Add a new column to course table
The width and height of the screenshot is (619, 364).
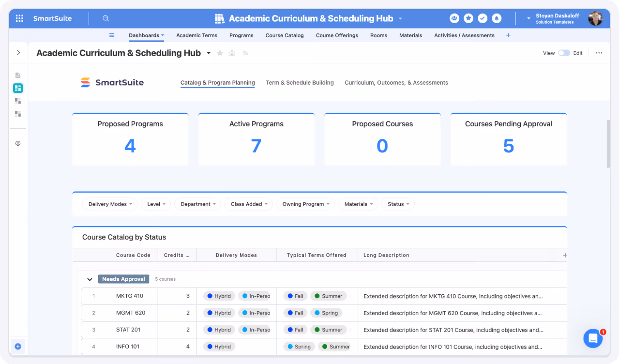pos(565,255)
